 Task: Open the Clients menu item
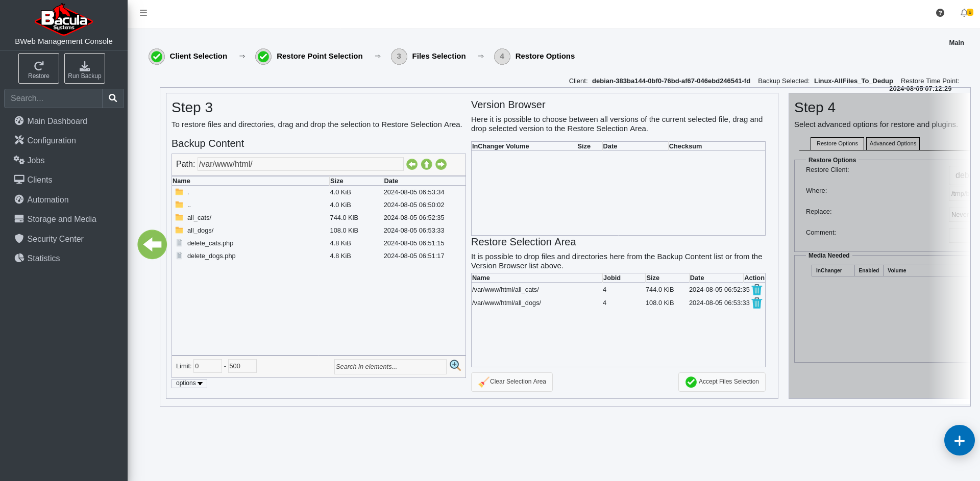[40, 180]
